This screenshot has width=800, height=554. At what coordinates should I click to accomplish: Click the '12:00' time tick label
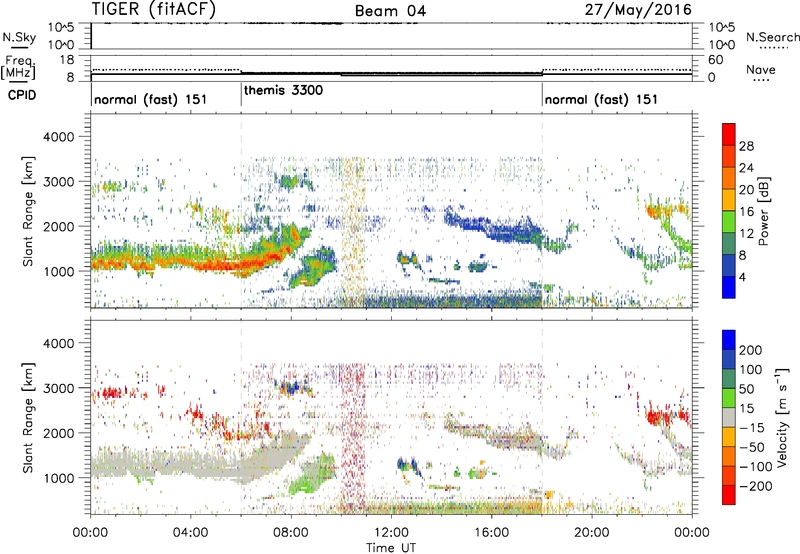[391, 533]
